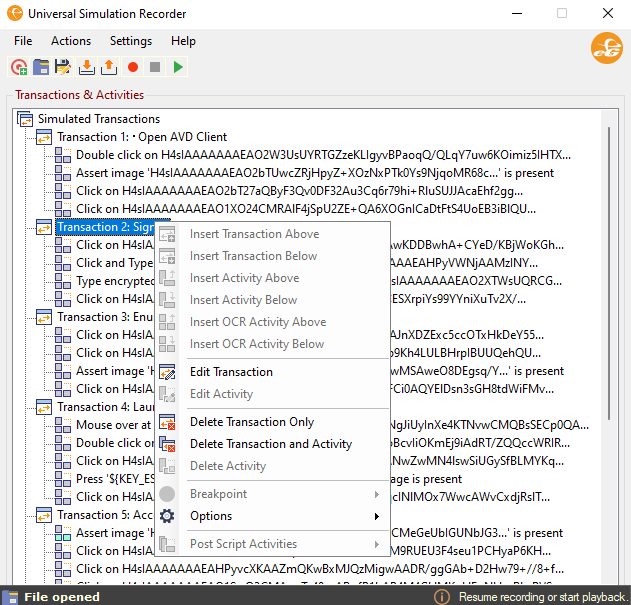Select Transaction 1: Open AVD Client
The height and width of the screenshot is (605, 631).
141,137
